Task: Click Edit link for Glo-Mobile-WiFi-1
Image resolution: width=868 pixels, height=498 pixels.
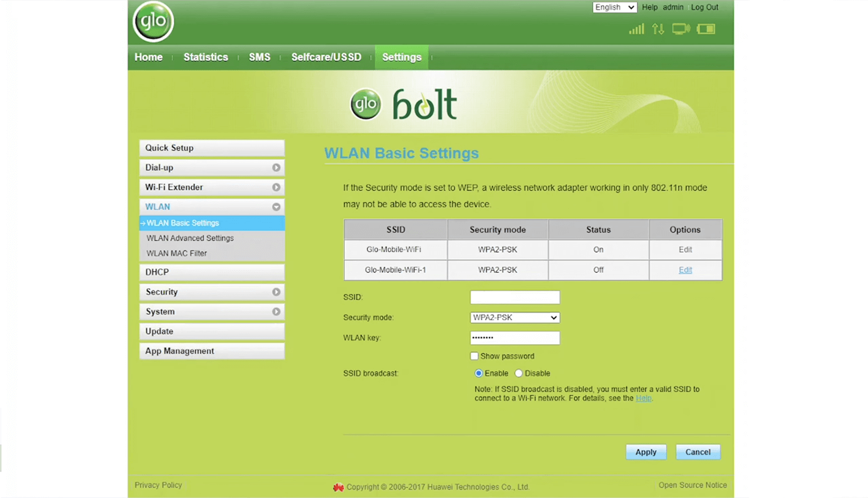Action: coord(685,270)
